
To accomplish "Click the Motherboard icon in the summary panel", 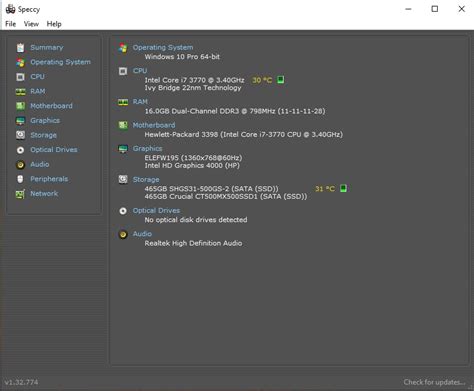I will [x=123, y=125].
